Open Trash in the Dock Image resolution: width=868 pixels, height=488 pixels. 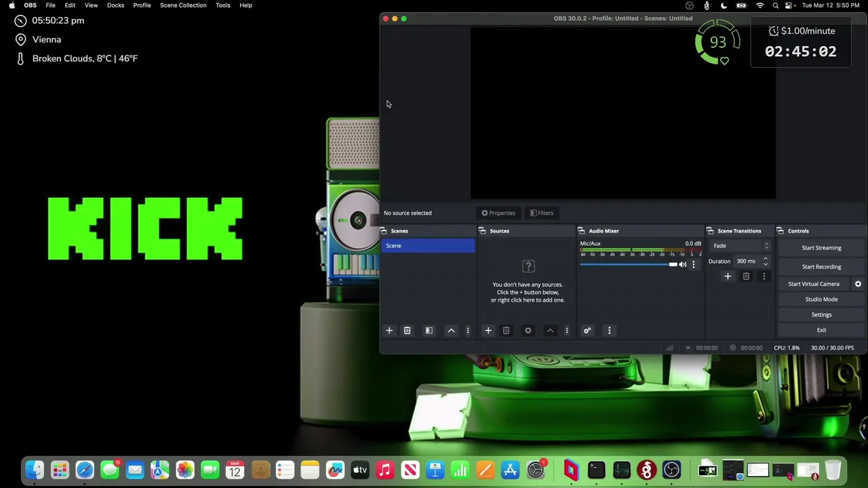click(x=833, y=470)
